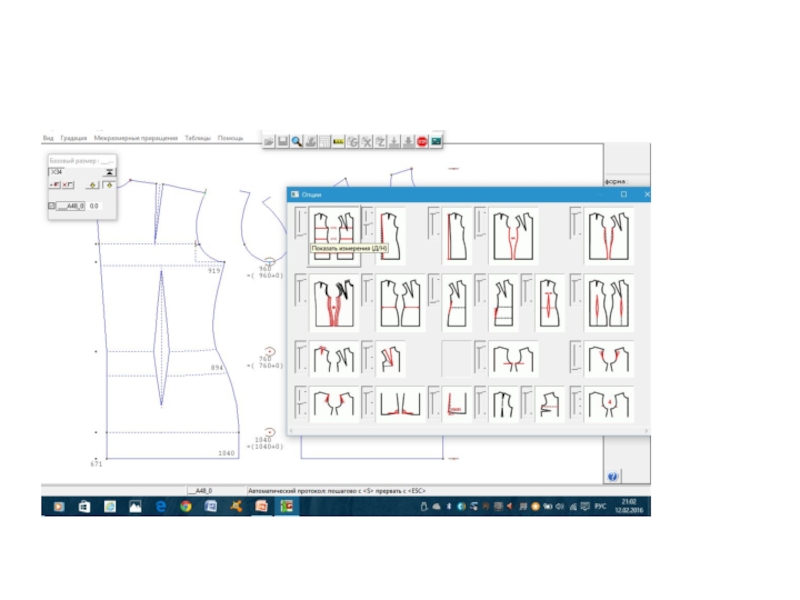
Task: Open Google Chrome from the taskbar
Action: [186, 506]
